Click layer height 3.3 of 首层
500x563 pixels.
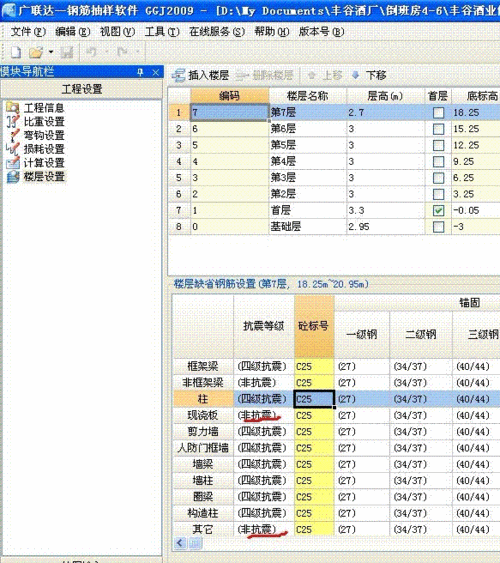pos(385,210)
